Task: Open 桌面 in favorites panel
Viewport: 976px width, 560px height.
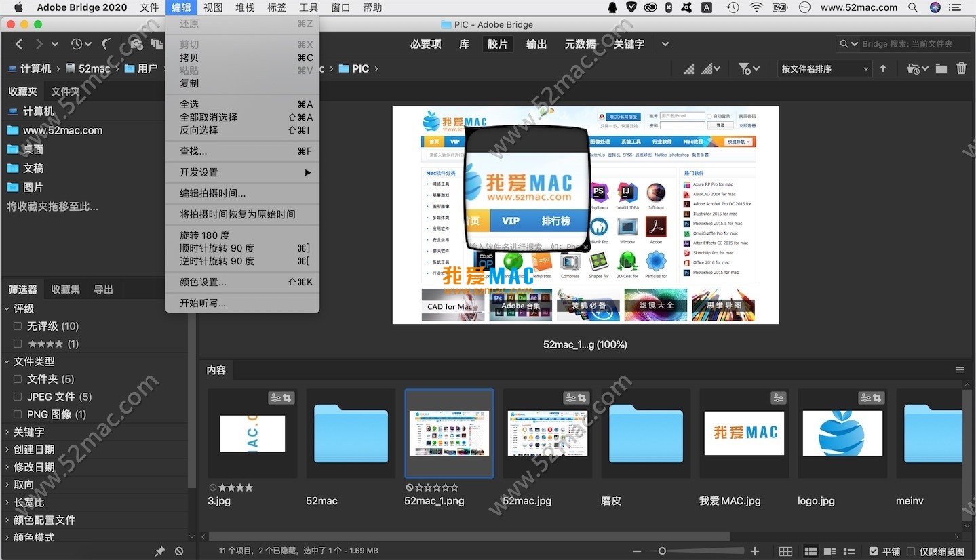Action: [x=33, y=149]
